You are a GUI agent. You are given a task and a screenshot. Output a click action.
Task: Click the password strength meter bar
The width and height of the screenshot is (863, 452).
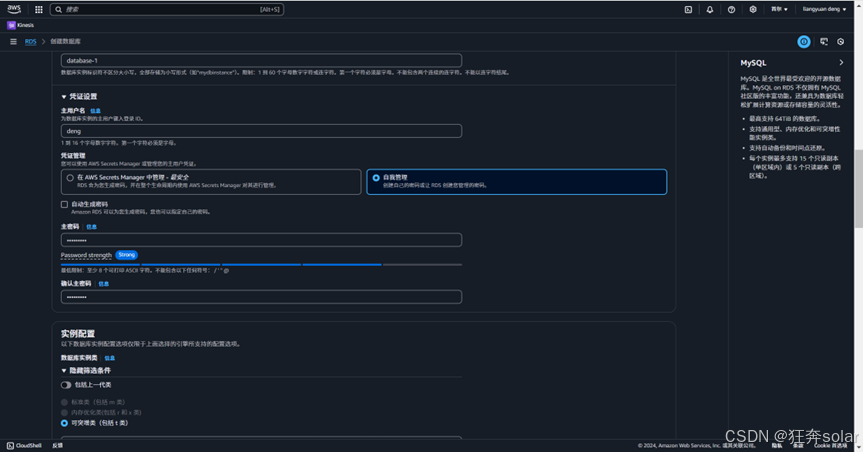[x=261, y=265]
